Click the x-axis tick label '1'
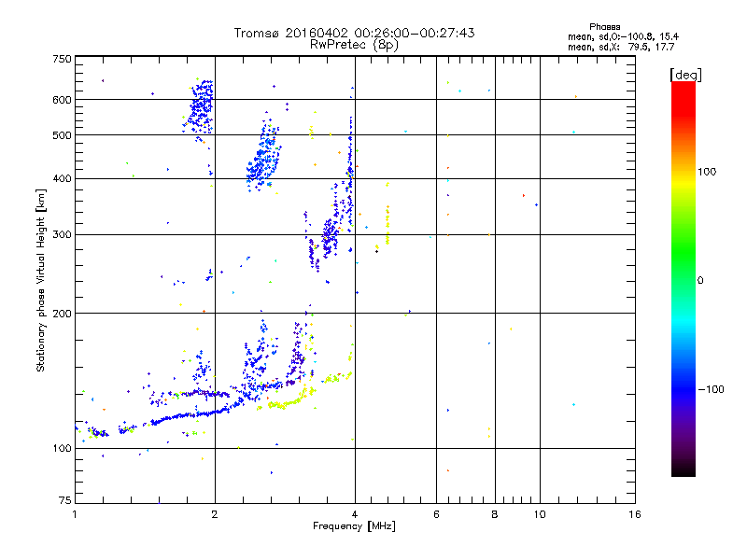The height and width of the screenshot is (560, 747). [75, 514]
